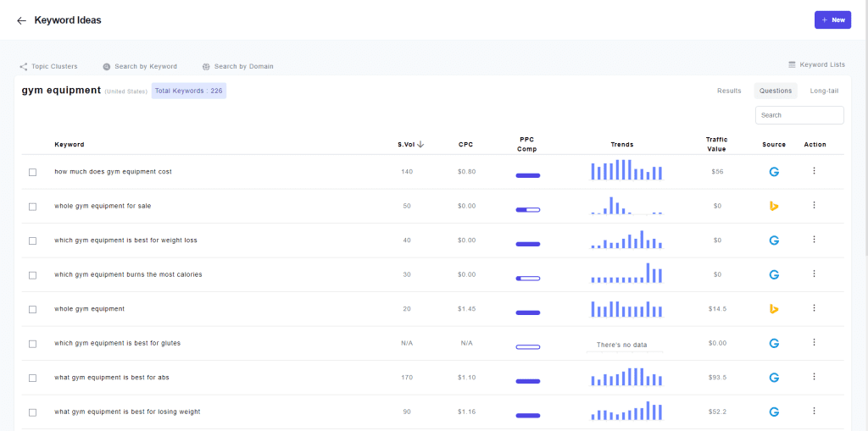The image size is (868, 431).
Task: Click trends chart for 'burns the most calories' keyword
Action: (626, 274)
